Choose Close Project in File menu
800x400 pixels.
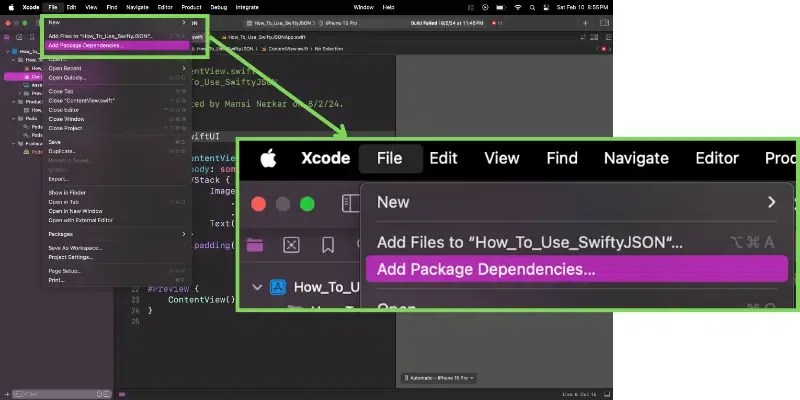click(117, 128)
